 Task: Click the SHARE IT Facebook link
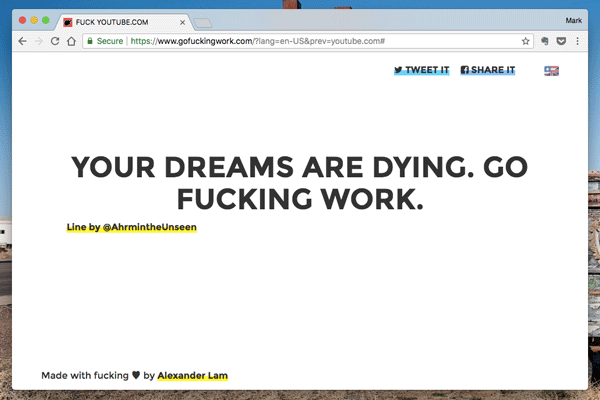[487, 70]
